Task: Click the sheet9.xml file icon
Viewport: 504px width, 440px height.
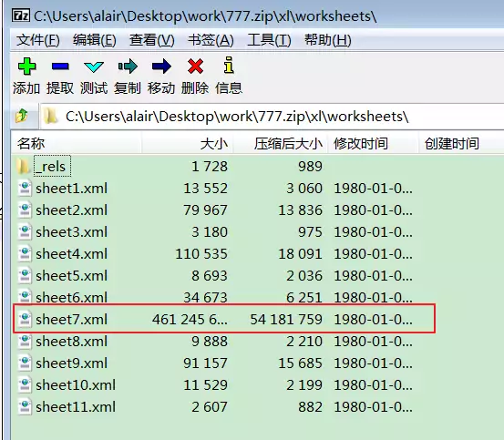Action: 25,363
